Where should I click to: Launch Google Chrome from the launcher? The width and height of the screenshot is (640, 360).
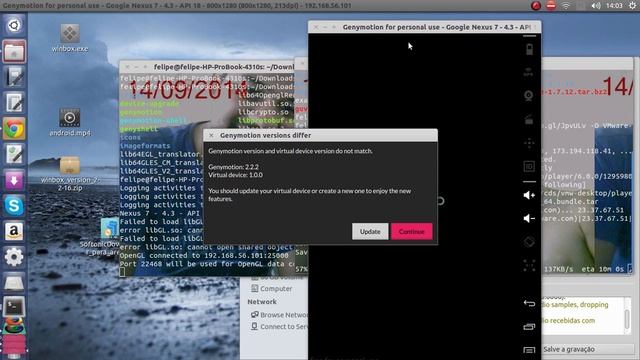pos(14,129)
